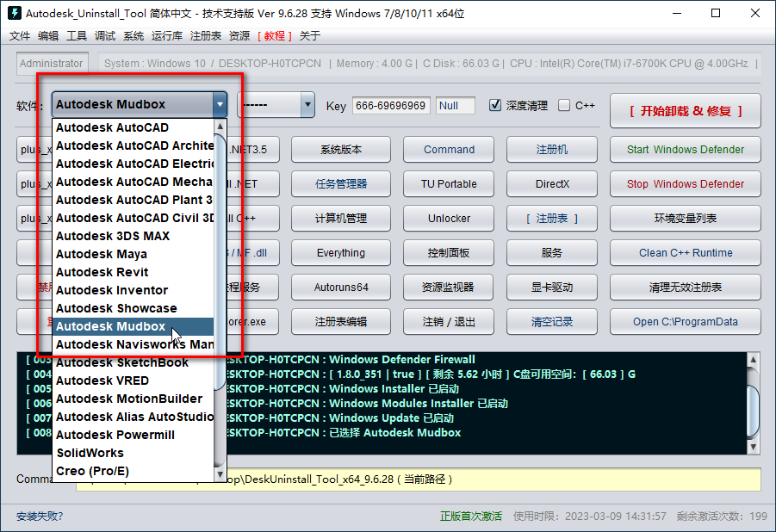Select Autodesk 3DS MAX from list
This screenshot has width=776, height=532.
click(x=133, y=236)
